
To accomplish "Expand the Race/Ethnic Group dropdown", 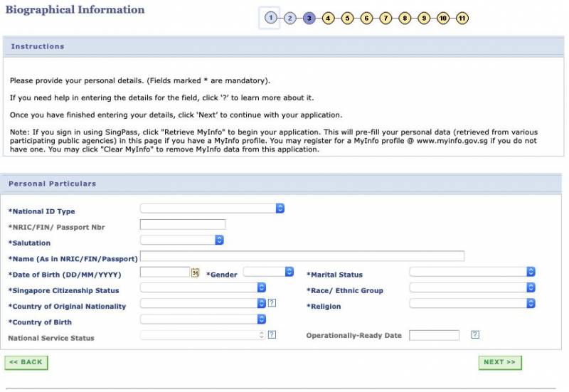I will coord(472,287).
